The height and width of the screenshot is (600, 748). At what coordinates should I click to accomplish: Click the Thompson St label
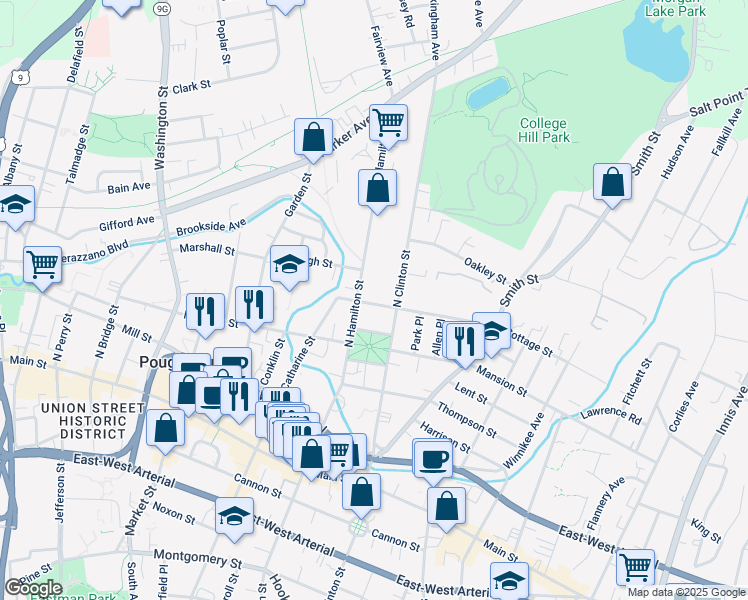click(x=467, y=420)
